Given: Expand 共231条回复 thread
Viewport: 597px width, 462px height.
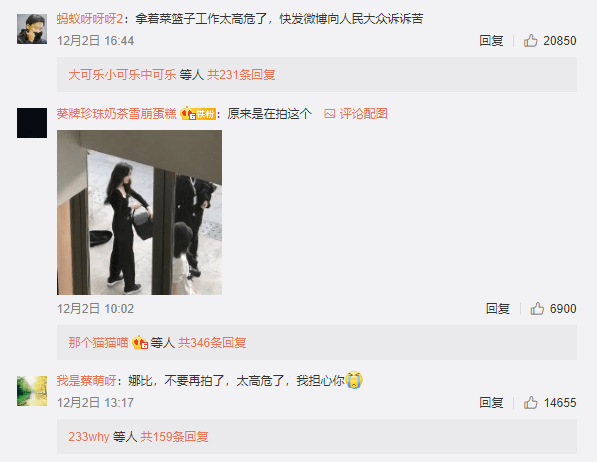Looking at the screenshot, I should [x=241, y=75].
